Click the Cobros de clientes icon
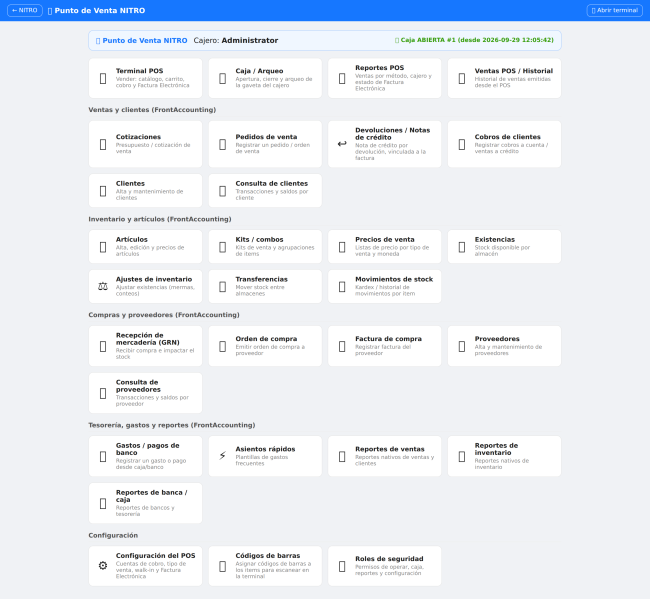 coord(462,144)
